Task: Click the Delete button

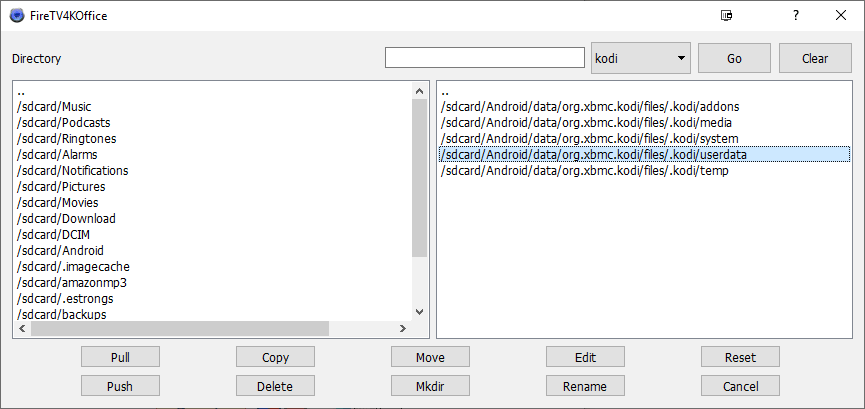Action: pyautogui.click(x=275, y=386)
